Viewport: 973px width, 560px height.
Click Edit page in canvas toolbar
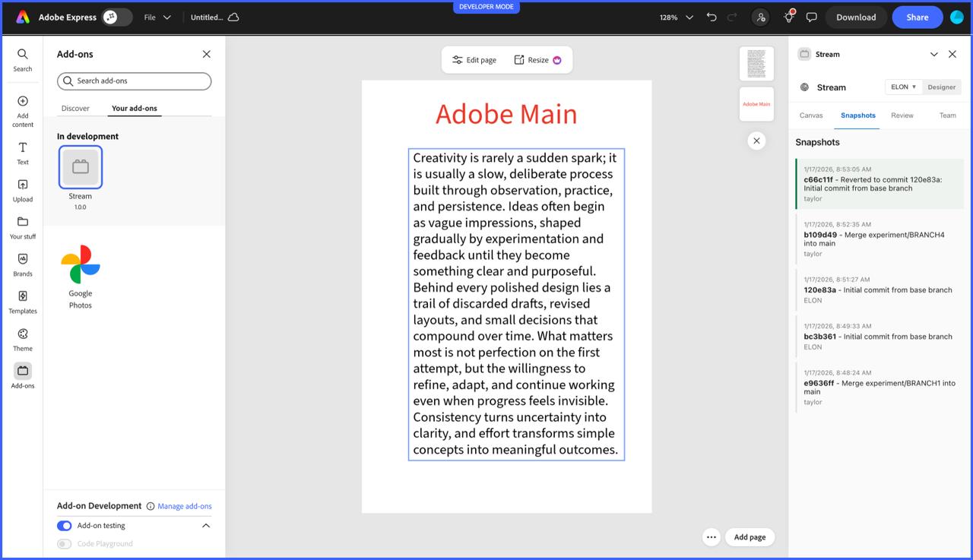(474, 60)
